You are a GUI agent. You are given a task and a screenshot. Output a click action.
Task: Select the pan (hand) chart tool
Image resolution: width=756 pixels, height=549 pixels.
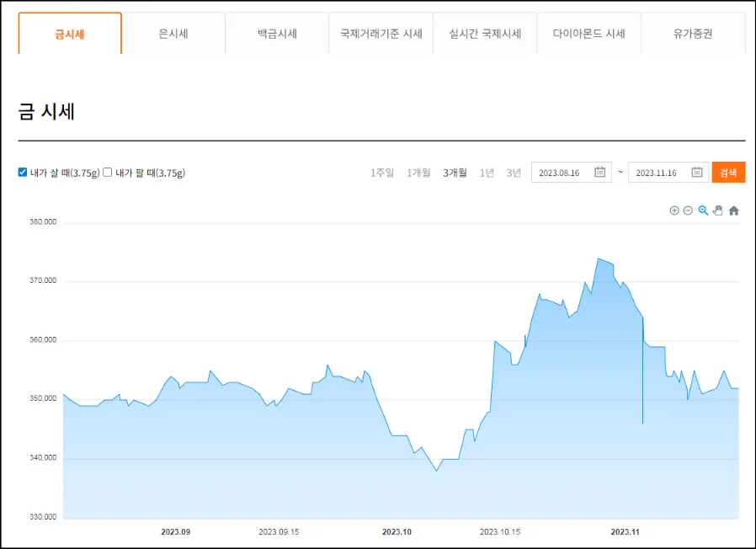coord(717,211)
